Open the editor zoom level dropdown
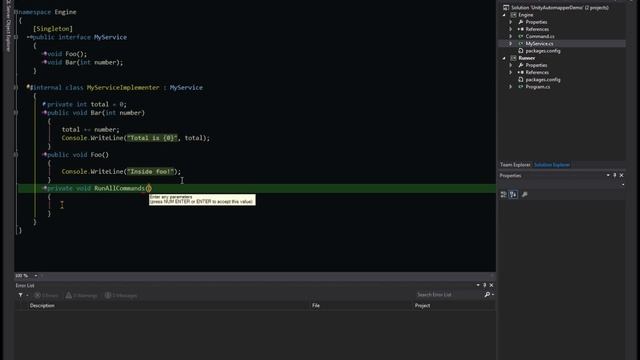This screenshot has width=640, height=360. (x=36, y=276)
